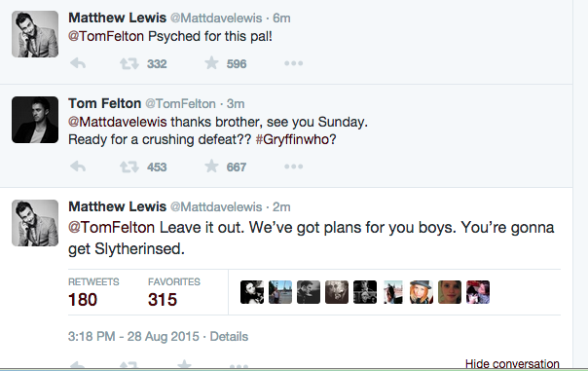The width and height of the screenshot is (588, 371).
Task: Open Tom Felton's profile name link
Action: [104, 103]
